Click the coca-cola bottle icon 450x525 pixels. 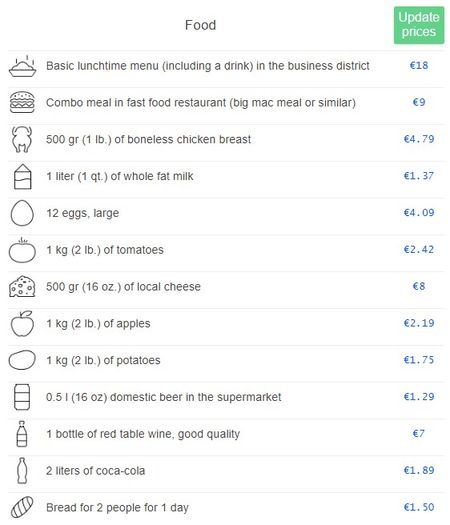click(x=22, y=471)
